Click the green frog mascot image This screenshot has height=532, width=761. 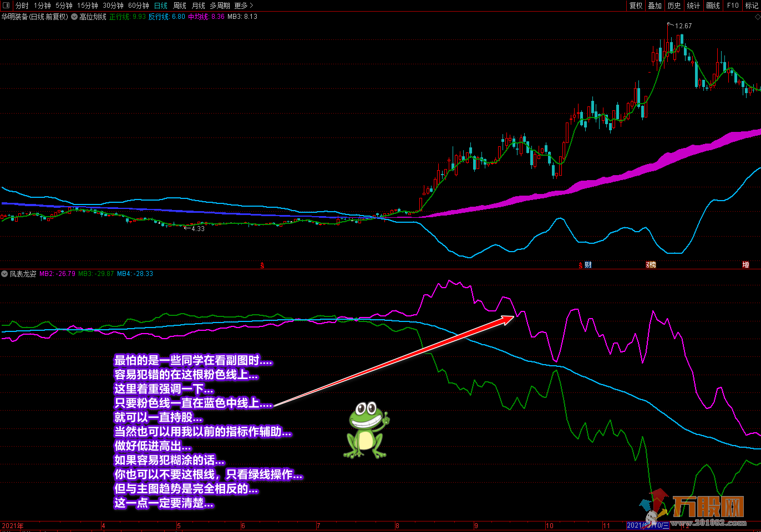(x=366, y=430)
